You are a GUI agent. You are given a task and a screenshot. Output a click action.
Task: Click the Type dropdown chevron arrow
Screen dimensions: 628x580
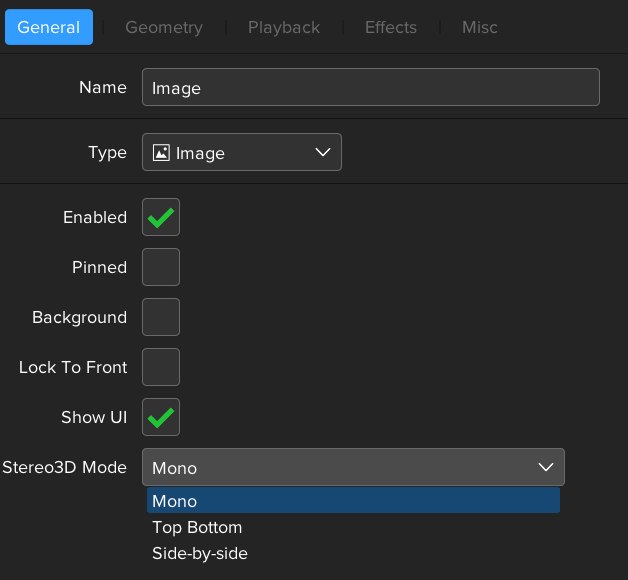point(322,153)
